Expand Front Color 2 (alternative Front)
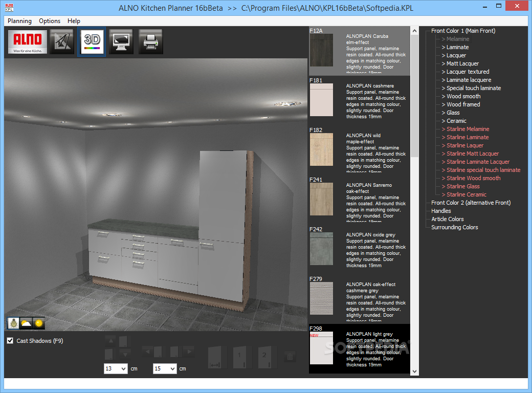Viewport: 532px width, 393px height. point(471,203)
